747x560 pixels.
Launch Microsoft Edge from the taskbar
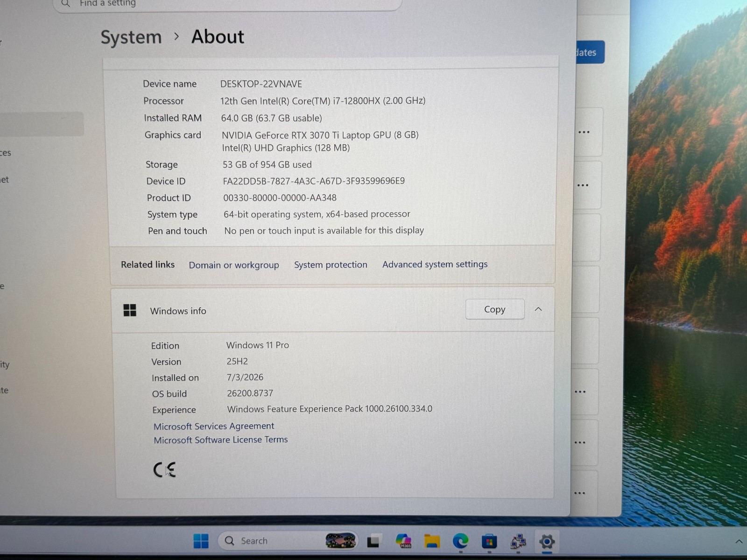(x=460, y=541)
